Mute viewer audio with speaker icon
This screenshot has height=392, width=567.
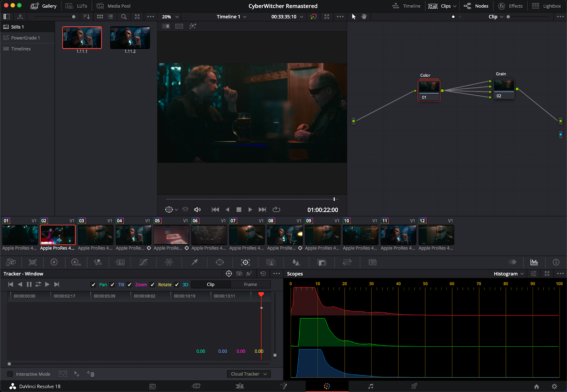197,209
